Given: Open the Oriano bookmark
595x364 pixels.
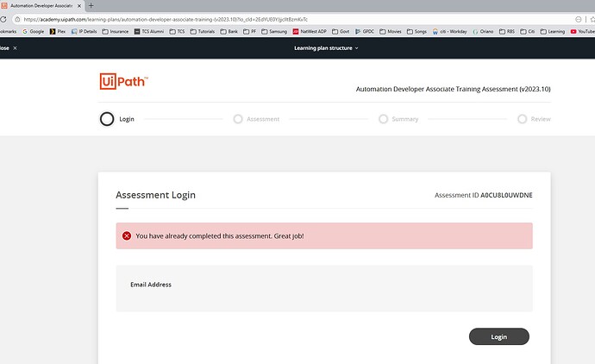Looking at the screenshot, I should 483,32.
